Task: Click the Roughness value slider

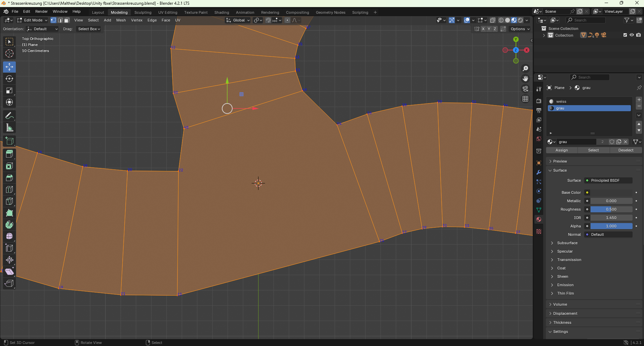Action: coord(611,209)
